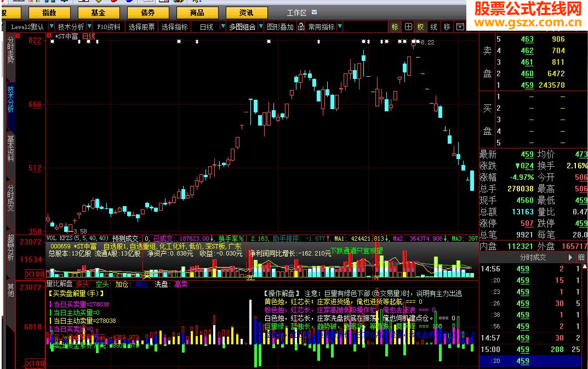588x369 pixels.
Task: Click the 选择股票 button
Action: pyautogui.click(x=141, y=26)
